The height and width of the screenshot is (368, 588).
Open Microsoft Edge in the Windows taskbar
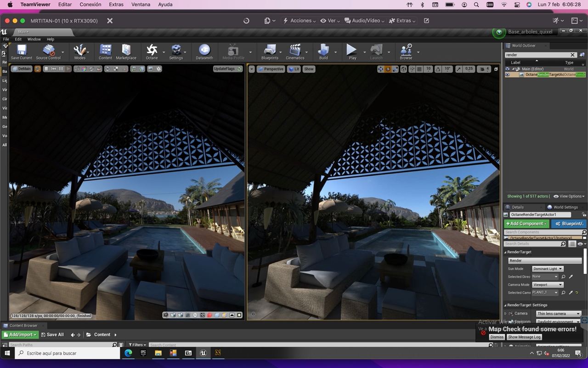[x=128, y=353]
